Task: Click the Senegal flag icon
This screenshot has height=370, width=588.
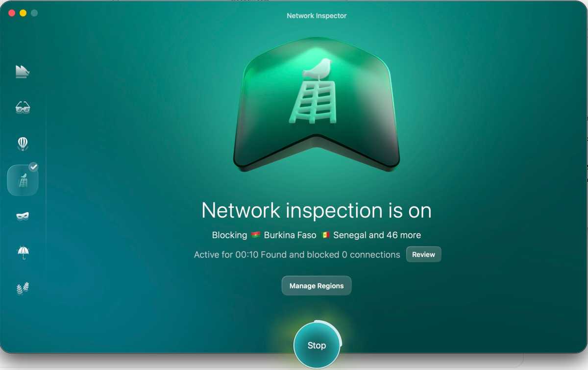Action: coord(325,235)
